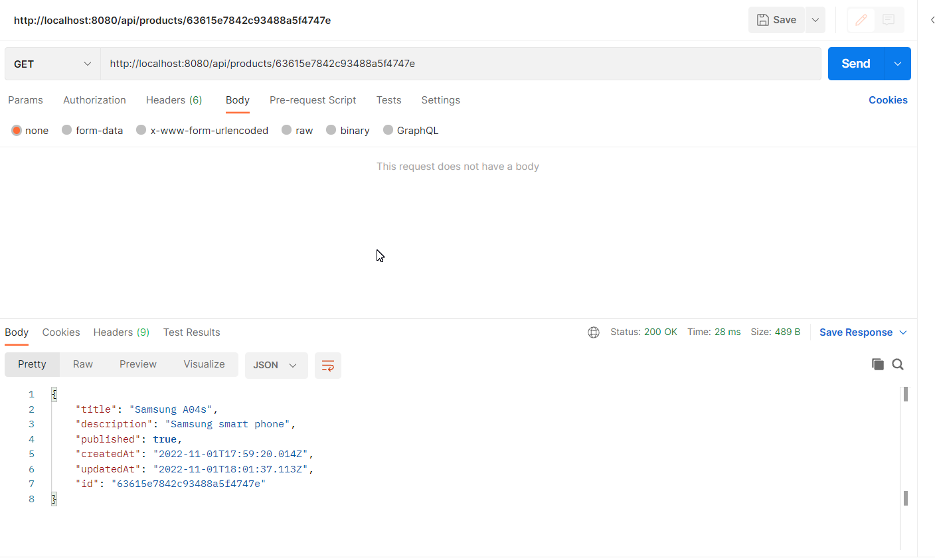
Task: Open the GET method dropdown
Action: [52, 64]
